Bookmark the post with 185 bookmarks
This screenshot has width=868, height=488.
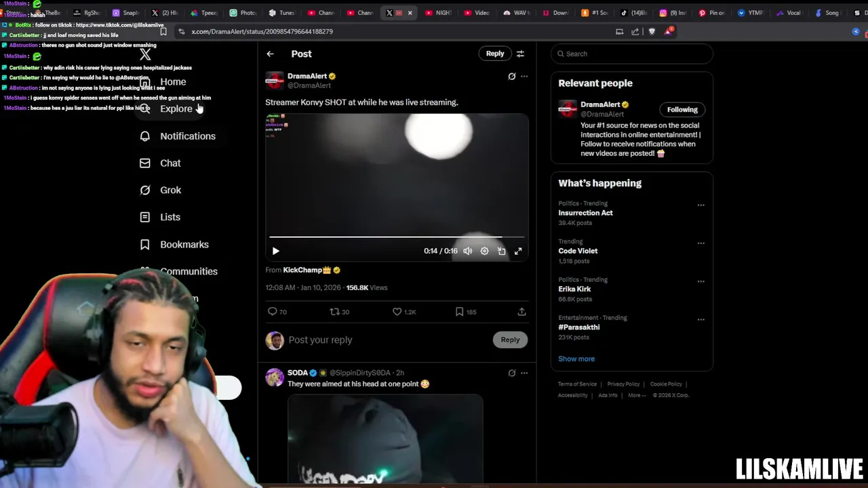(459, 312)
